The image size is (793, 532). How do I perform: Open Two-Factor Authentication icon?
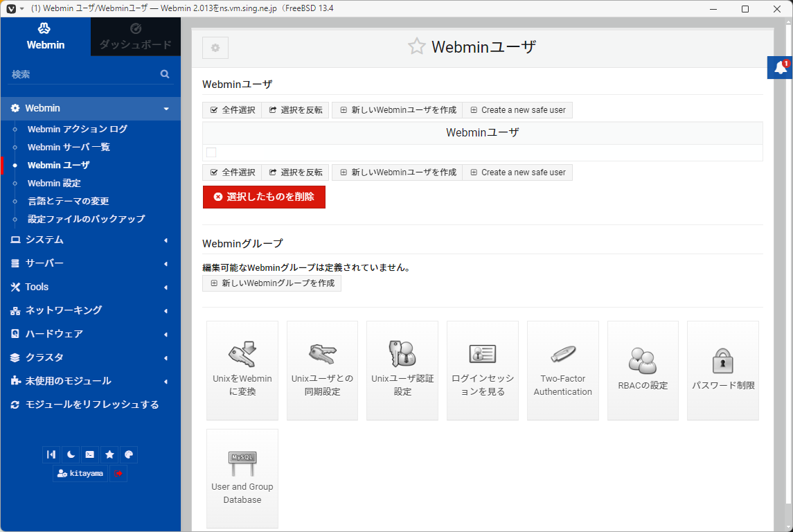pyautogui.click(x=563, y=370)
